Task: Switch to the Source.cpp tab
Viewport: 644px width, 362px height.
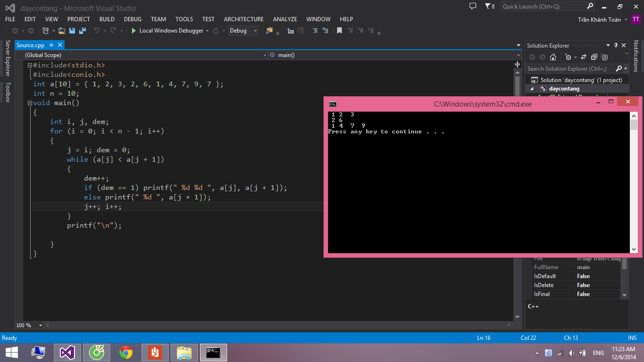Action: pyautogui.click(x=30, y=45)
